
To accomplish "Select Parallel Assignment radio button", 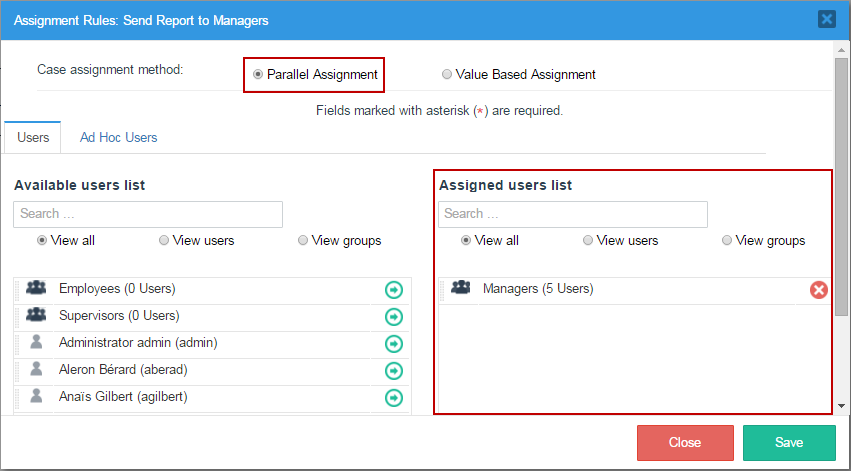I will 259,74.
